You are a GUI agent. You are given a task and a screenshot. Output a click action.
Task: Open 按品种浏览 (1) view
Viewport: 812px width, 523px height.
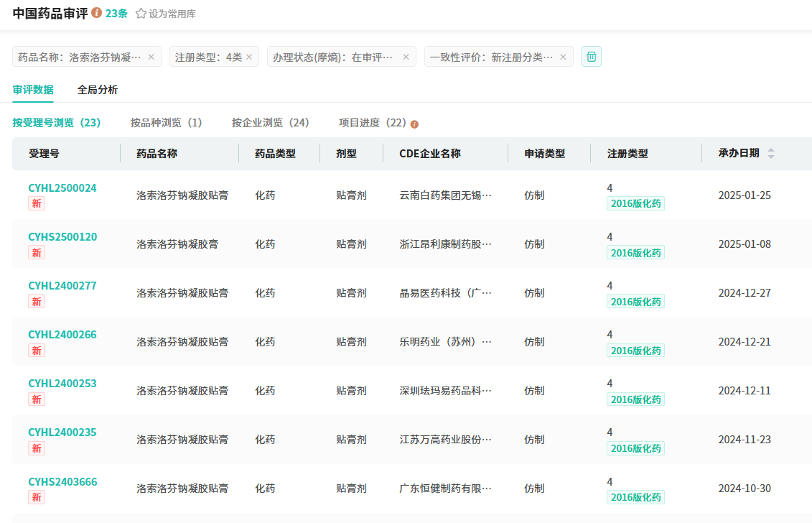click(166, 123)
